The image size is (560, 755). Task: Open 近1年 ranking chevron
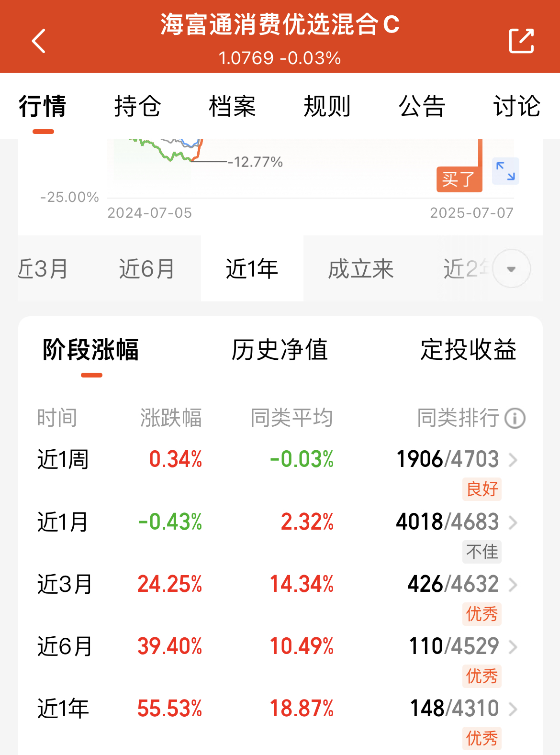(x=513, y=709)
